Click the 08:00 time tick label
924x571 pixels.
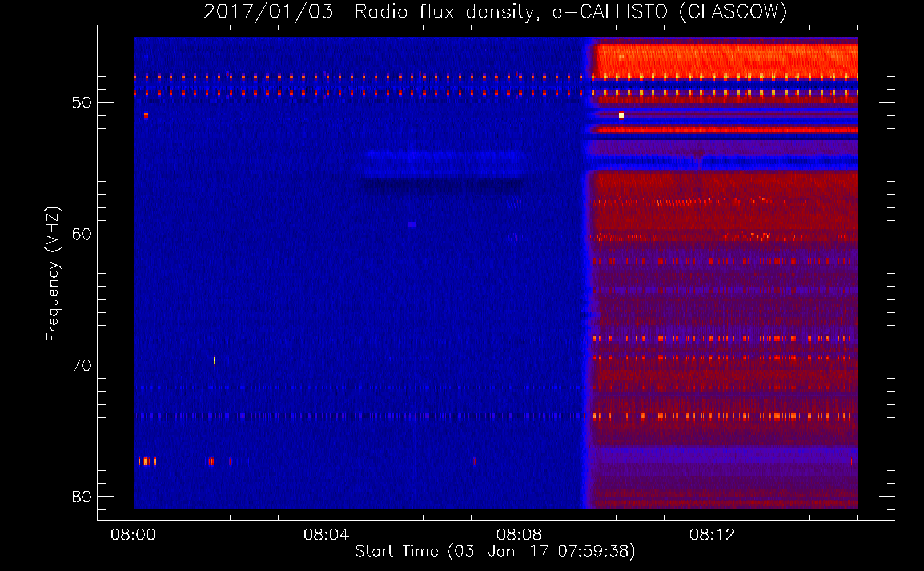[134, 535]
